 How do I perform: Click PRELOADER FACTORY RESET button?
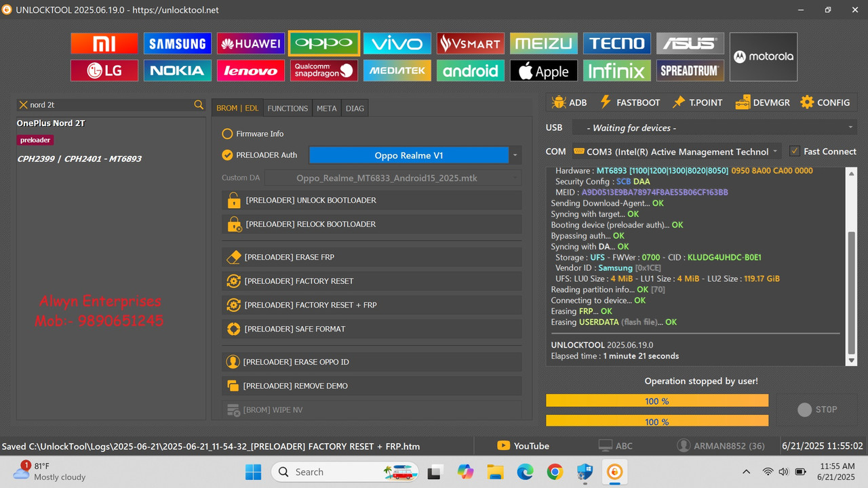[372, 281]
